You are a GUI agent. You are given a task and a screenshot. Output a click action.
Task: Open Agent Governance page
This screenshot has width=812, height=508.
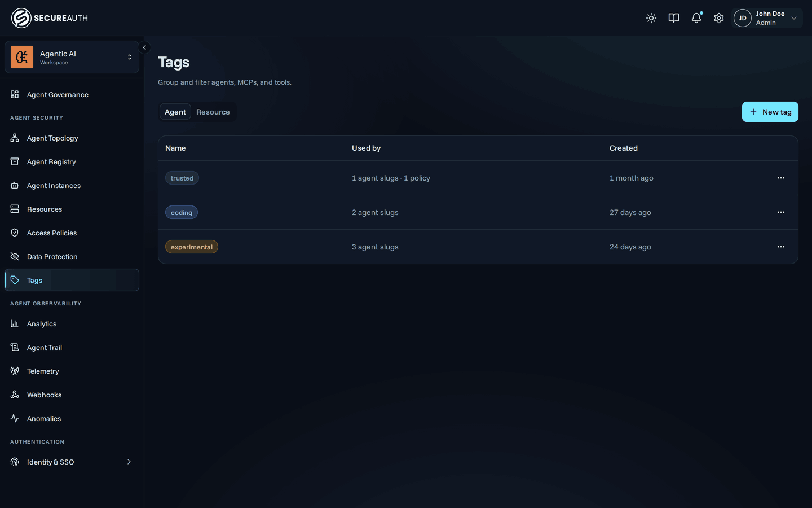pos(72,94)
